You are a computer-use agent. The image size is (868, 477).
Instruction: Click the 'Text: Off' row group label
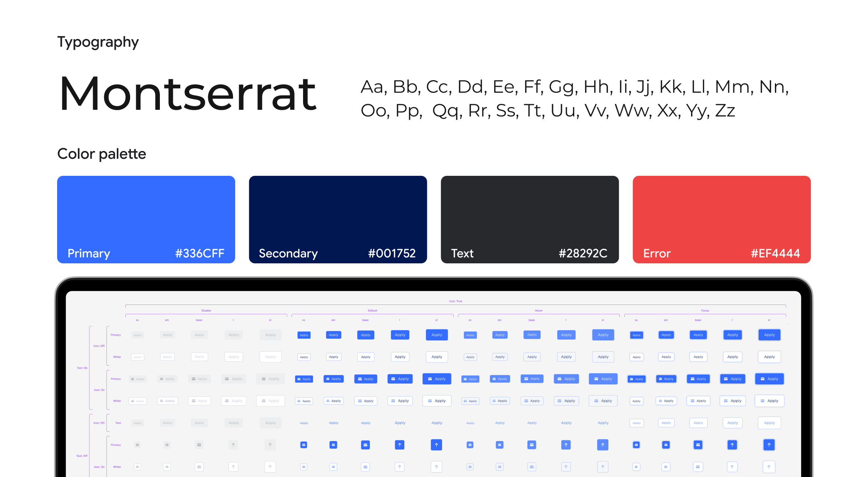(82, 456)
